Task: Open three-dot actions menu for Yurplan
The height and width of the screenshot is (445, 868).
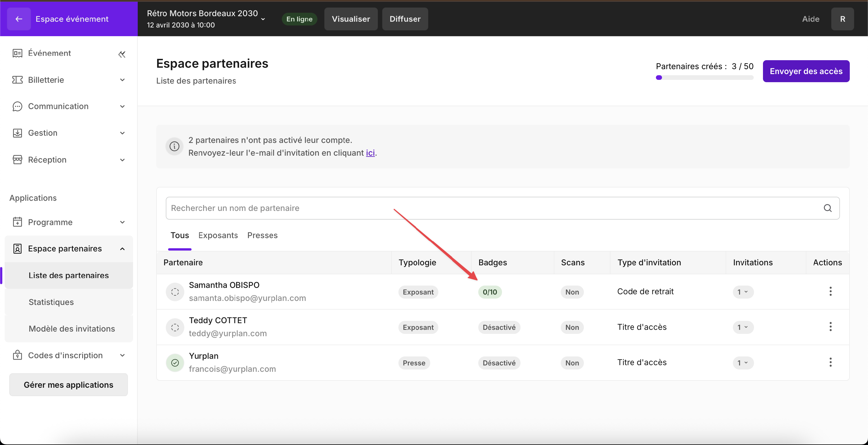Action: pos(830,363)
